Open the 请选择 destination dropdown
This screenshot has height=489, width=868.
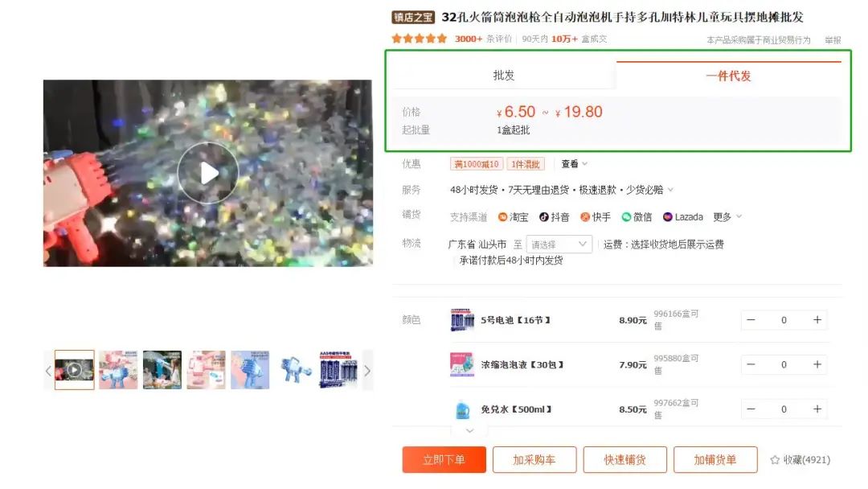point(559,244)
